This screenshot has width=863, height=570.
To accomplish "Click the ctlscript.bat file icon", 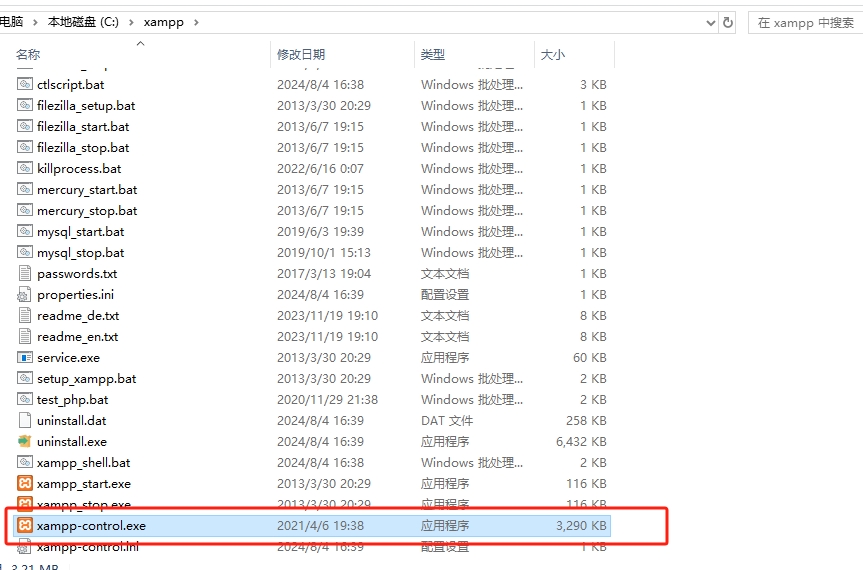I will (x=25, y=84).
